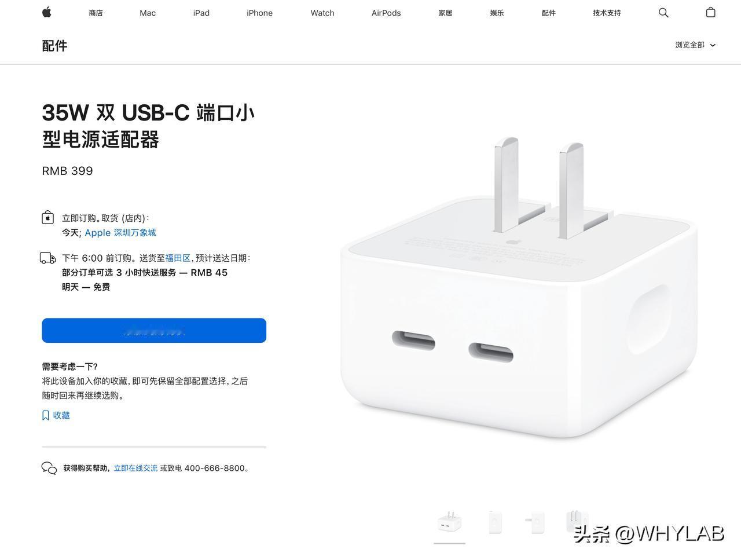The width and height of the screenshot is (741, 560).
Task: Select the first adapter front thumbnail
Action: point(450,522)
